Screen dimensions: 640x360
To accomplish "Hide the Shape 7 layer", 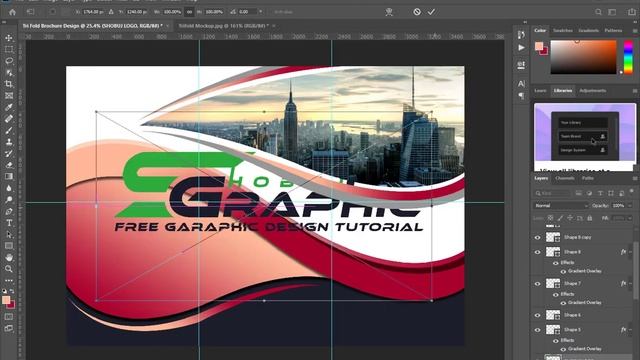I will pos(538,283).
